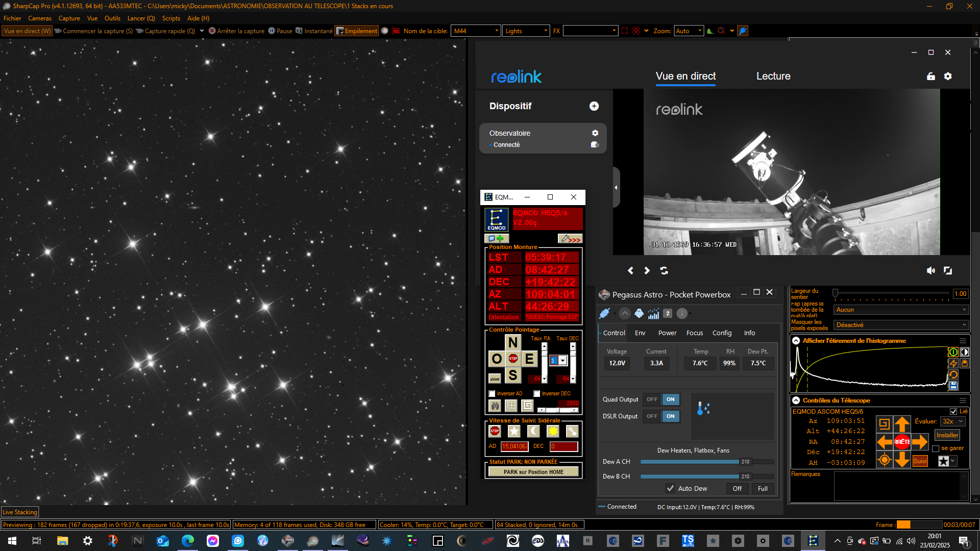
Task: Open the FX effects dropdown
Action: [x=614, y=31]
